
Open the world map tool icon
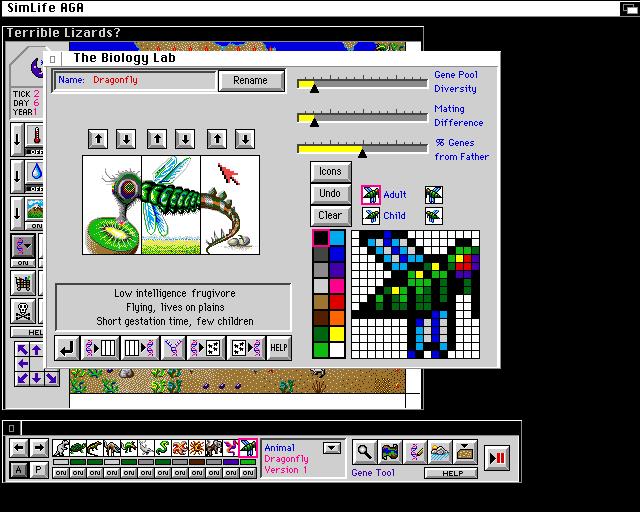[x=390, y=451]
